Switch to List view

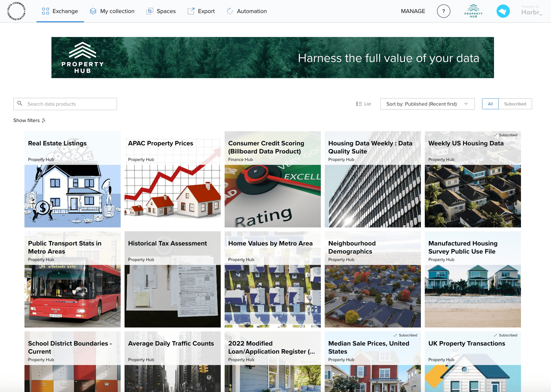[363, 104]
